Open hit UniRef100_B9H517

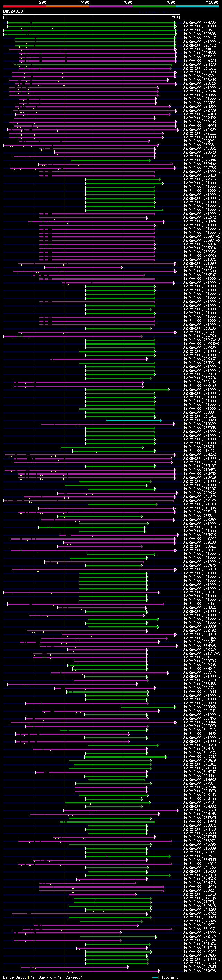[199, 30]
